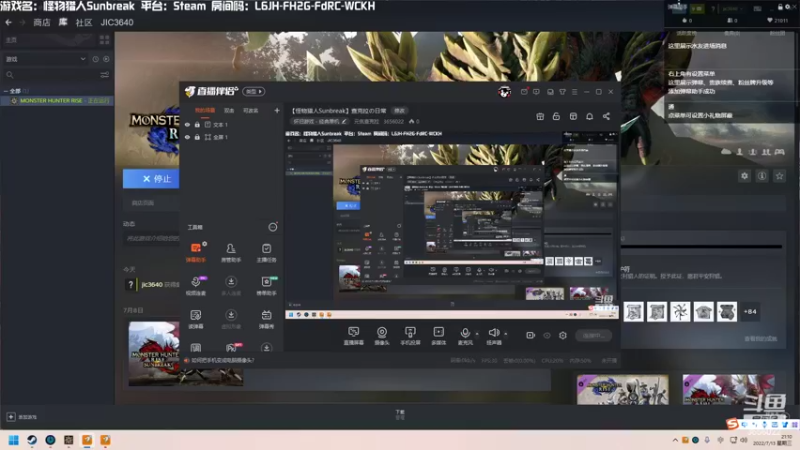Open streaming app settings gear near start button

563,335
